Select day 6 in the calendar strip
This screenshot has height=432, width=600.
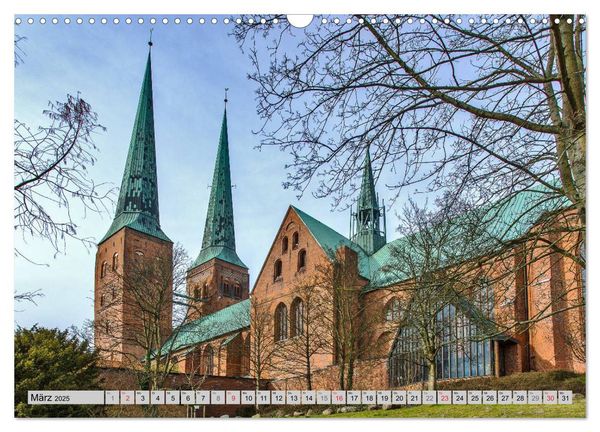[x=188, y=398]
